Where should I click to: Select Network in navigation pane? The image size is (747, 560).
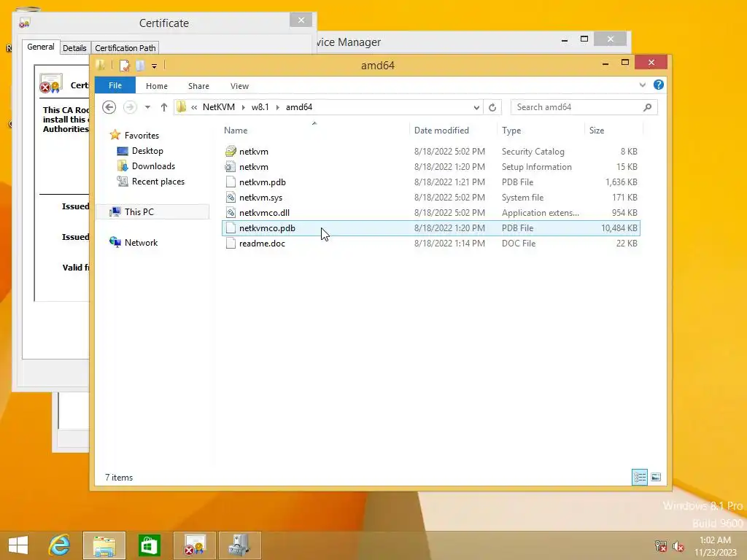(141, 242)
